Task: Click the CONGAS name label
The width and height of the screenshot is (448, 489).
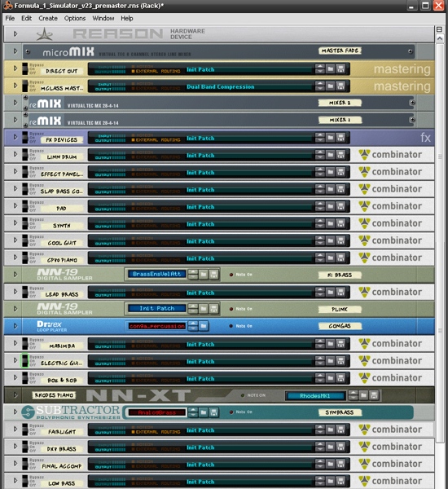Action: tap(340, 326)
